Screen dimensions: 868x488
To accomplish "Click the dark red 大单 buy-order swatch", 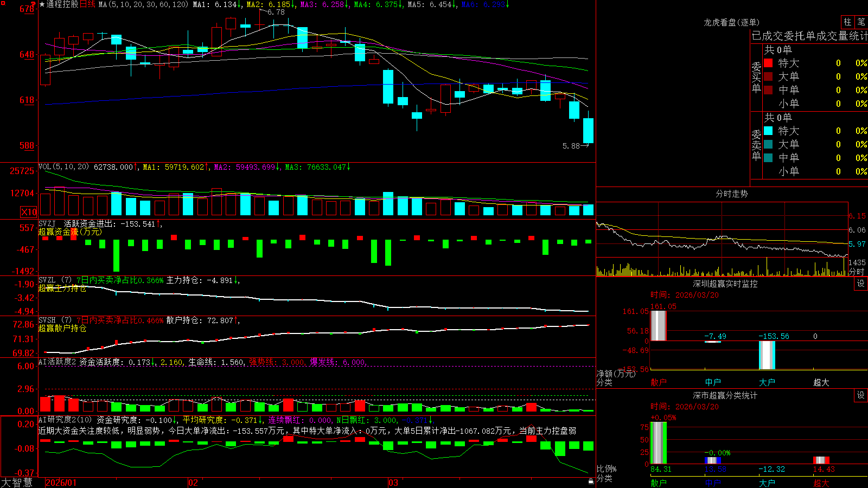I will (768, 76).
